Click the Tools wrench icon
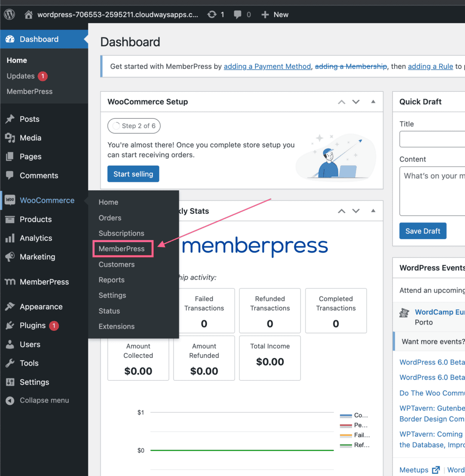 [10, 363]
